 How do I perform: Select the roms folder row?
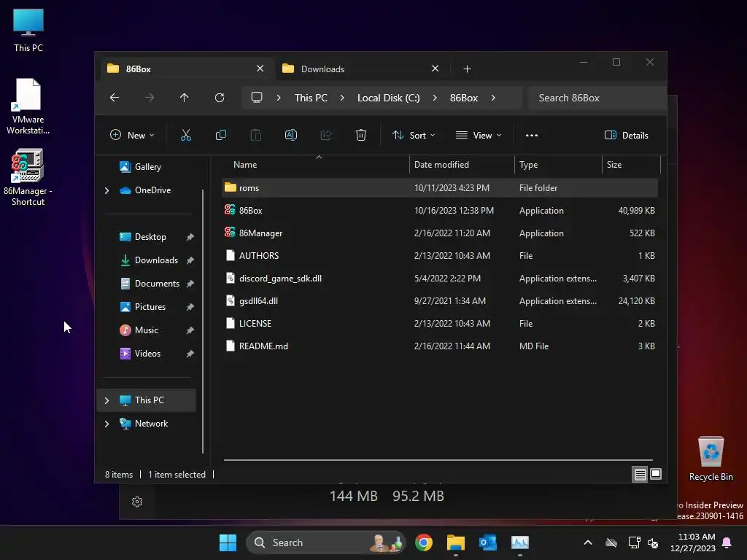pos(440,187)
